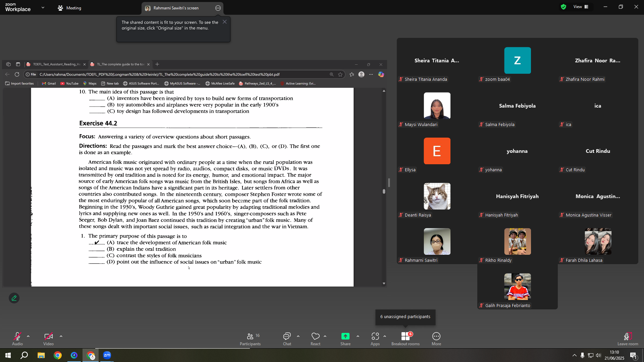Open Breakout rooms window
Image resolution: width=644 pixels, height=362 pixels.
[x=406, y=339]
